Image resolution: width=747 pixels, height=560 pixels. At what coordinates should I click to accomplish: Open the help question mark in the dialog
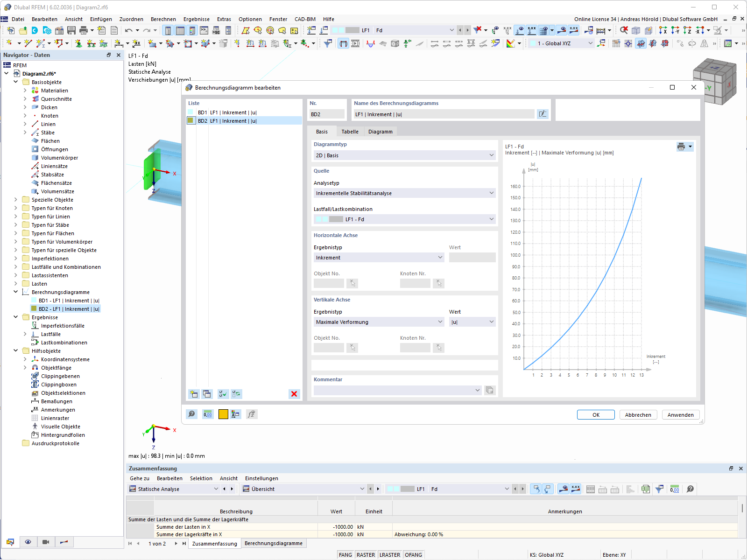(x=191, y=414)
